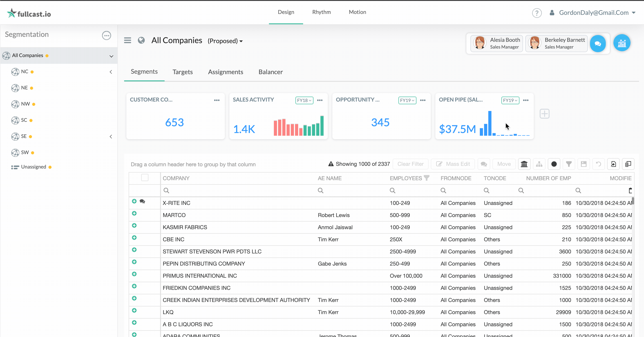Open the FY19 dropdown on Open Pipe card
644x337 pixels.
click(510, 100)
